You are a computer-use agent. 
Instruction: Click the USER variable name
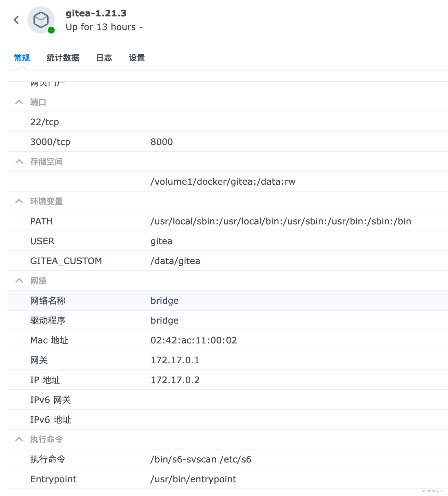42,241
